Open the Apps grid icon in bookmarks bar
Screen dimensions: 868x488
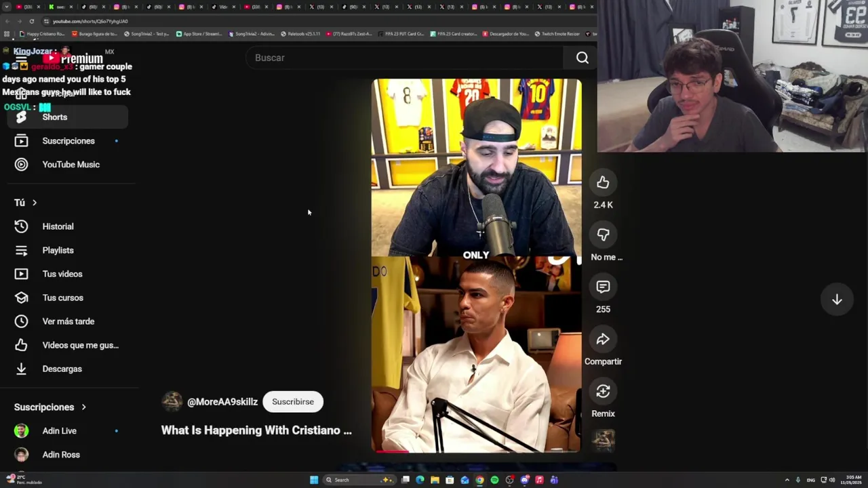click(x=7, y=34)
